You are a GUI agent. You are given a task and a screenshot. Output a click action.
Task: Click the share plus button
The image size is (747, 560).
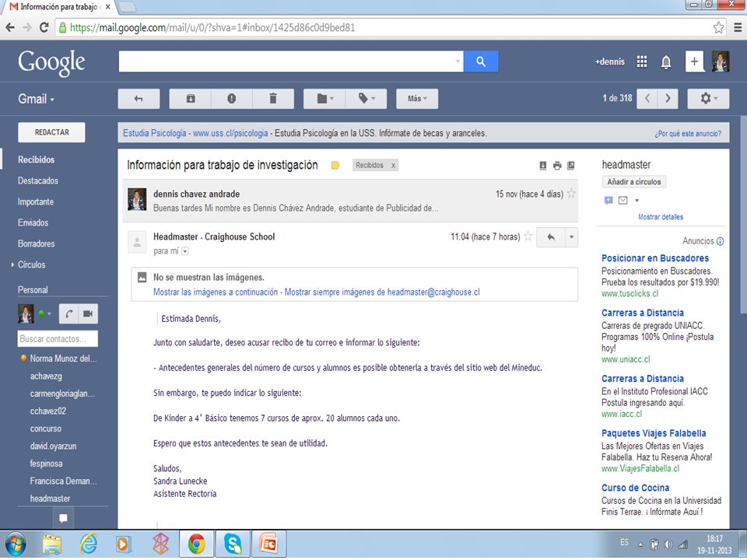694,61
